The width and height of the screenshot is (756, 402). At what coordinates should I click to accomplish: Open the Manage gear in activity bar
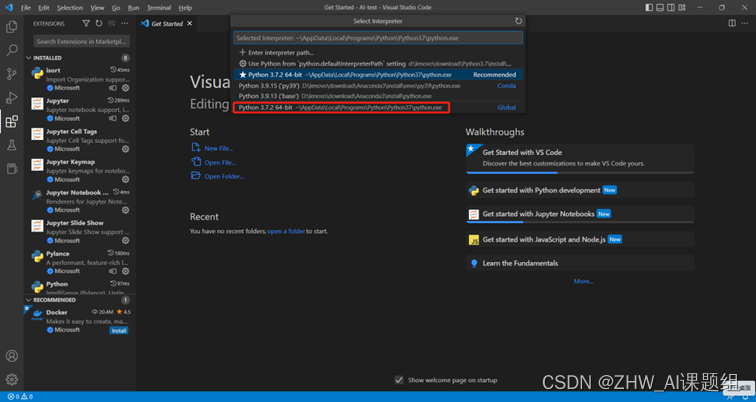click(12, 379)
